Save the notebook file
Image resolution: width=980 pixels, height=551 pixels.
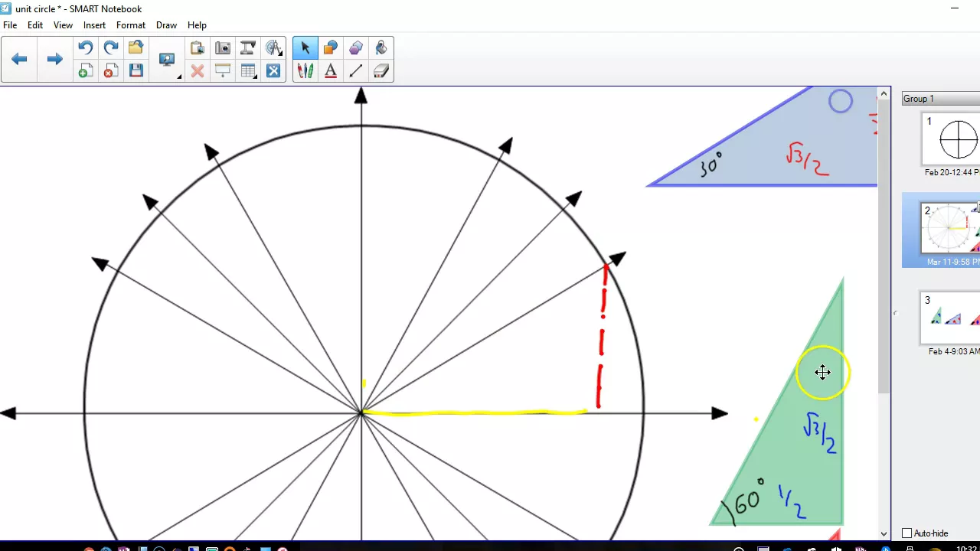pyautogui.click(x=136, y=71)
